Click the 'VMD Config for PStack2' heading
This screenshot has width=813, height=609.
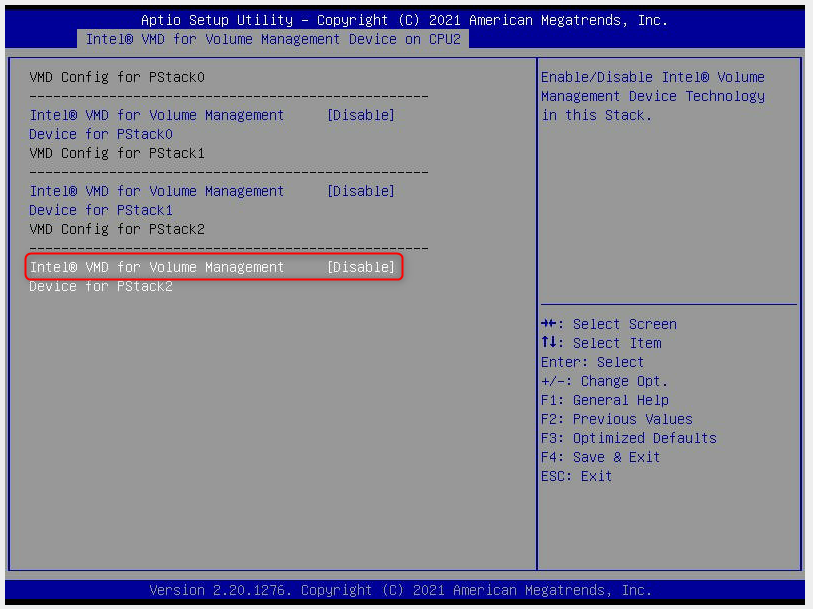[x=117, y=229]
